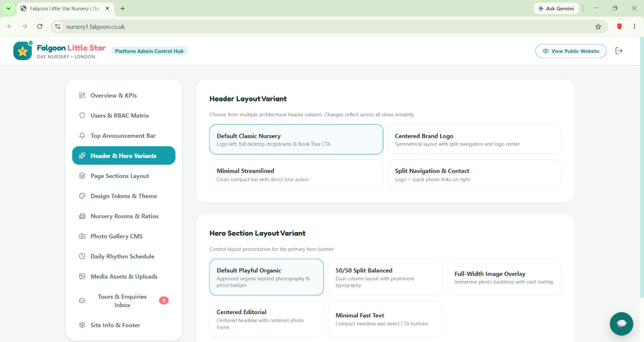
Task: Click the Nursery Rooms building icon
Action: pyautogui.click(x=82, y=216)
